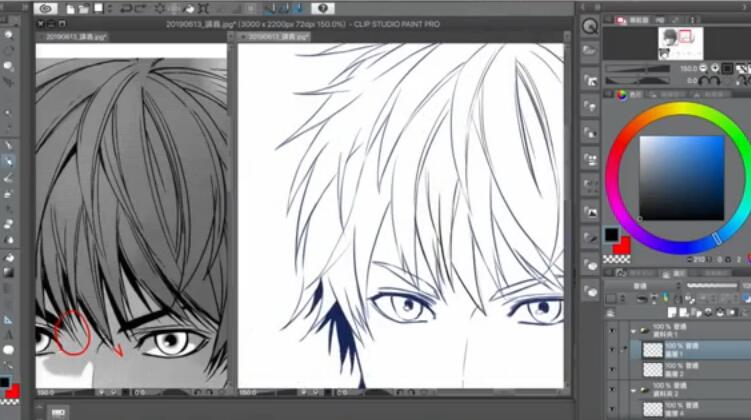Click the Fill bucket icon in the top toolbar
The image size is (751, 420).
pyautogui.click(x=190, y=9)
